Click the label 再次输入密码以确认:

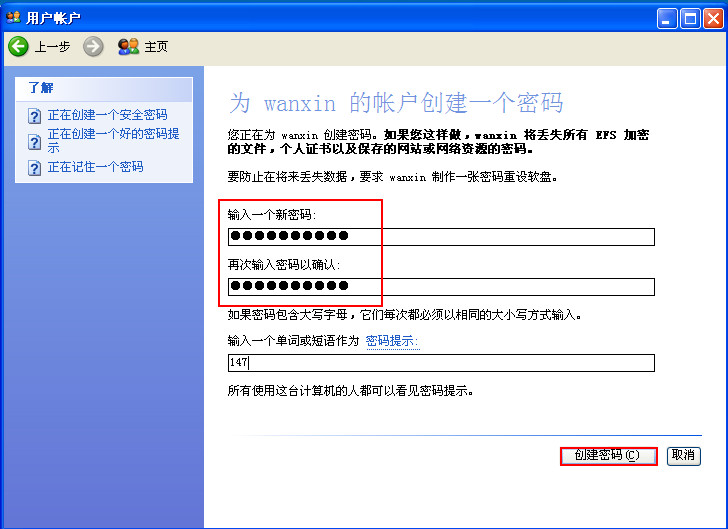284,265
